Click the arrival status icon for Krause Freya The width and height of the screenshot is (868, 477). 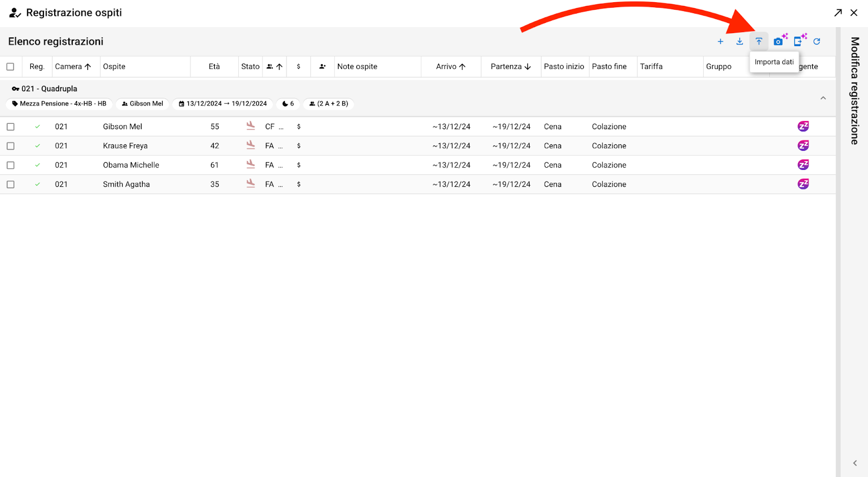click(x=251, y=145)
